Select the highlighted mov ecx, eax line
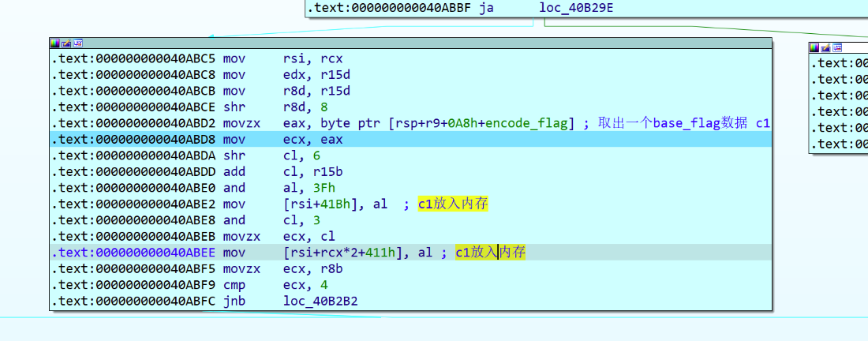This screenshot has height=341, width=868. coord(316,139)
